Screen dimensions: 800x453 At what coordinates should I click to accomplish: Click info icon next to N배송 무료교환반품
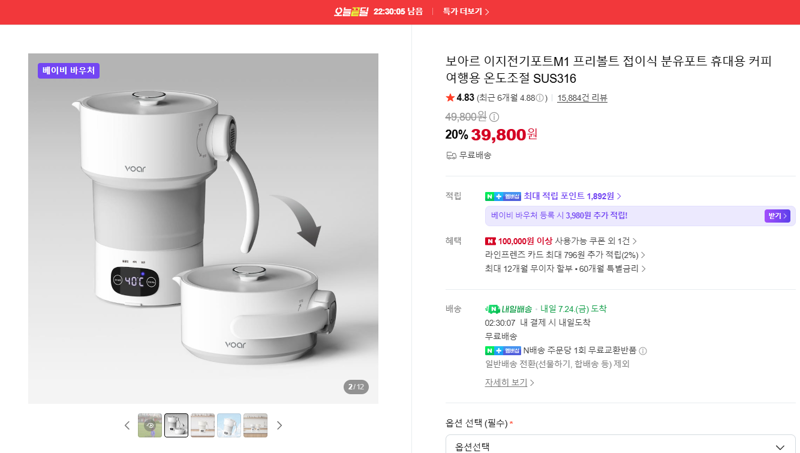643,351
